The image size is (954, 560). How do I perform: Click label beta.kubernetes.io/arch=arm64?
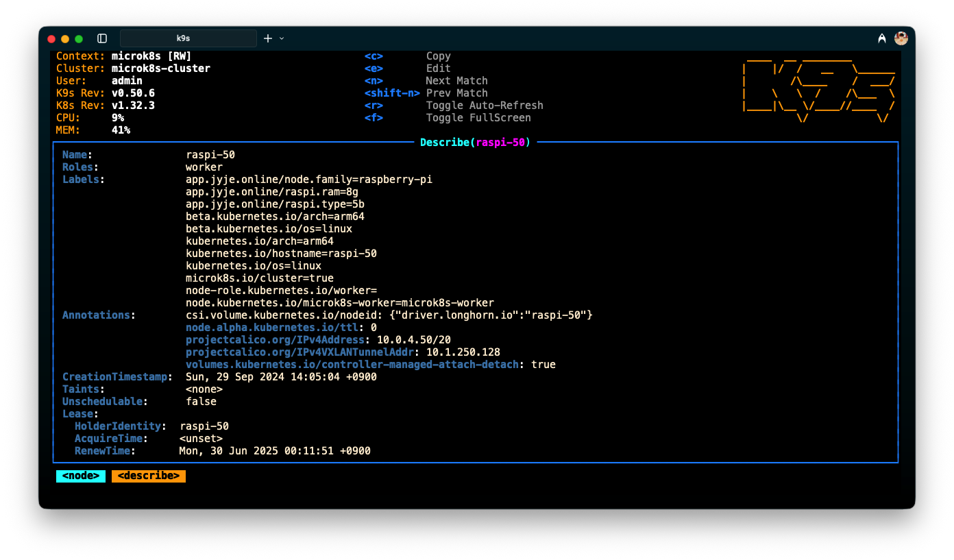(275, 217)
